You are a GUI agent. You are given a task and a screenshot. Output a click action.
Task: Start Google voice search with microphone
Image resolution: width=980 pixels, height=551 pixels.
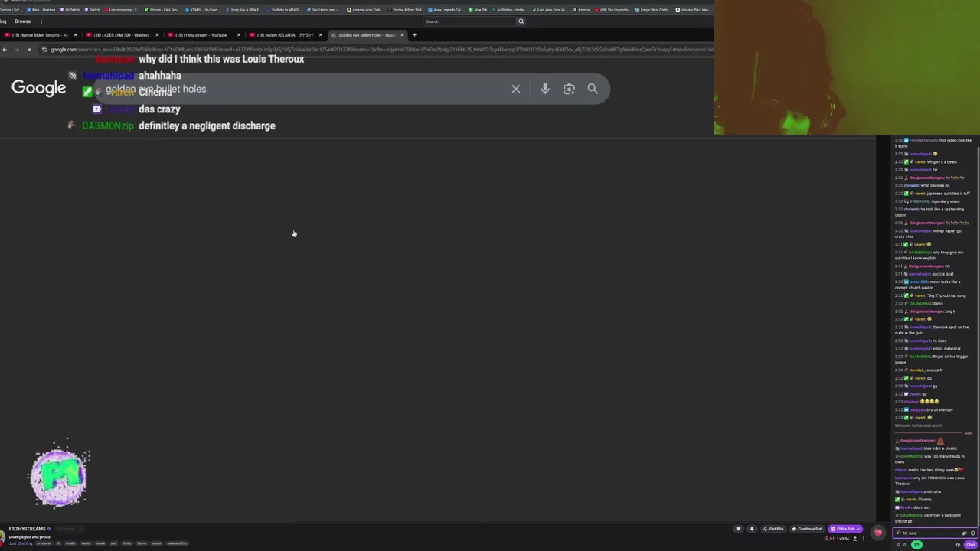[545, 89]
